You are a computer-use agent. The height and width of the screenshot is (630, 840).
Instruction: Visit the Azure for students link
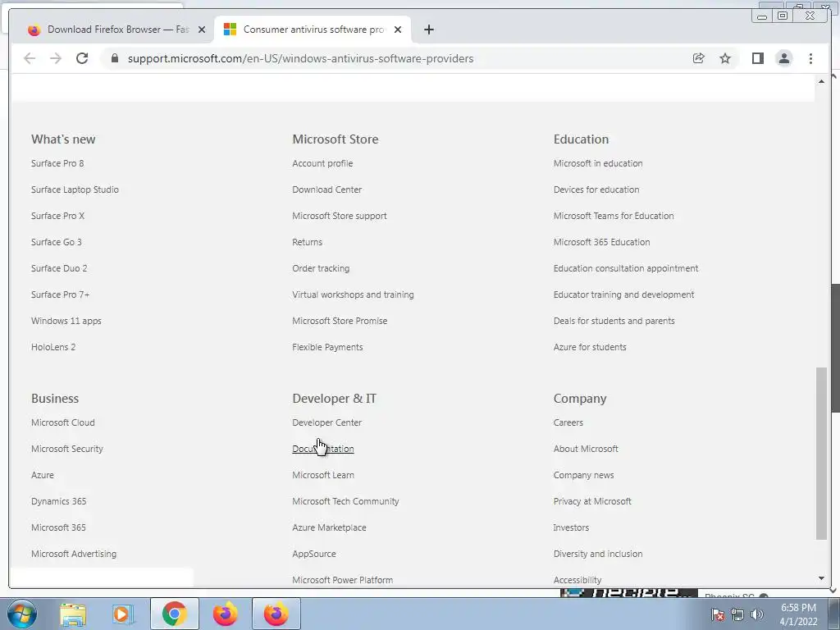coord(590,347)
